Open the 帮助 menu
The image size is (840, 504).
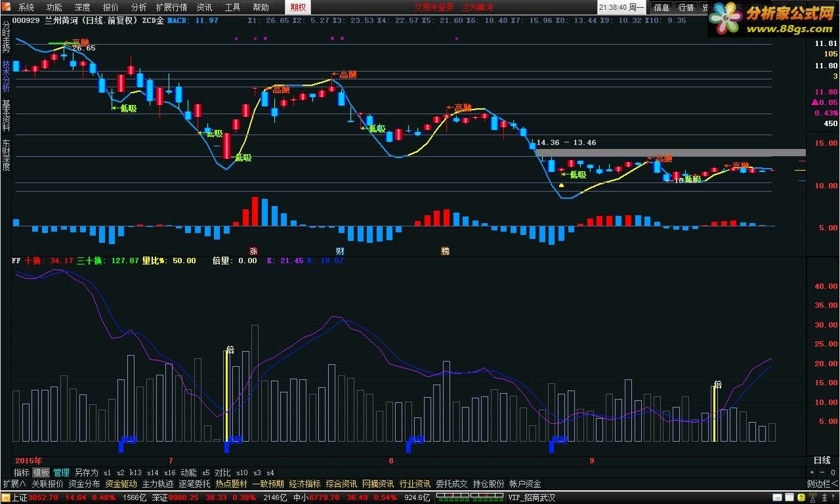261,7
